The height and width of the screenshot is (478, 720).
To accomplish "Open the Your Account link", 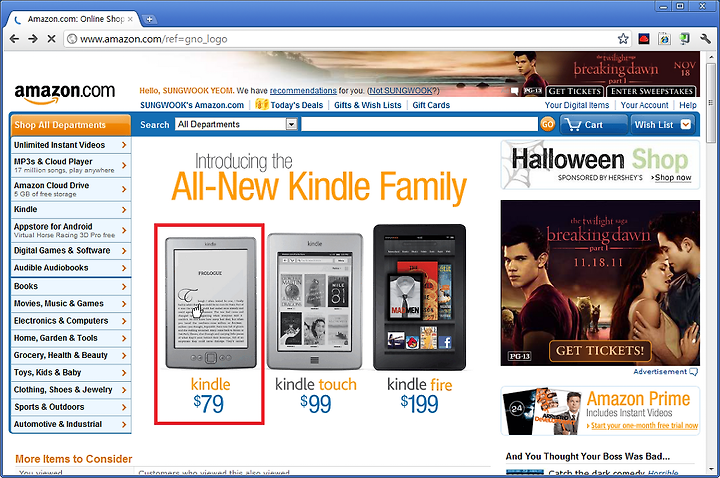I will click(x=644, y=105).
